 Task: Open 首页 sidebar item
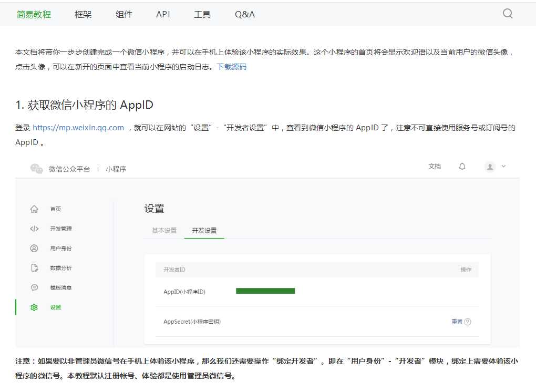(x=56, y=209)
